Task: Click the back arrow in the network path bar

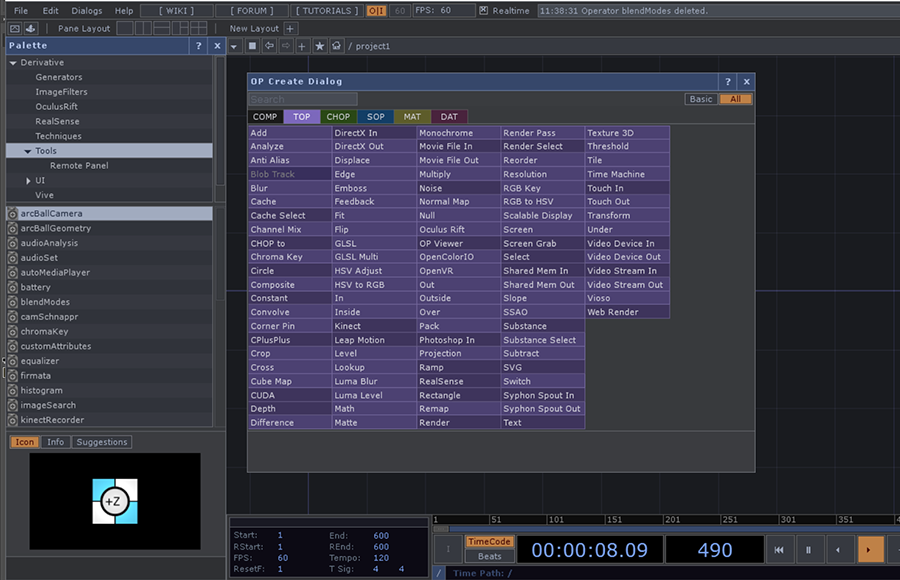Action: pyautogui.click(x=270, y=45)
